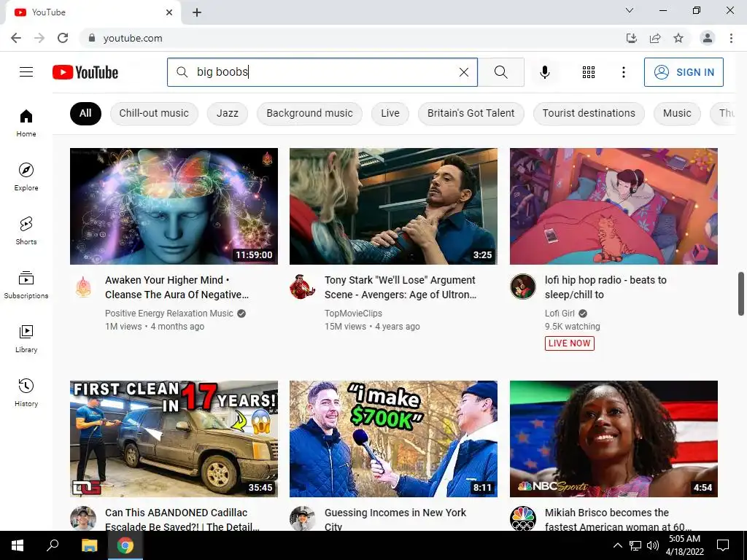Select the Tourist destinations chip
747x560 pixels.
(x=589, y=113)
